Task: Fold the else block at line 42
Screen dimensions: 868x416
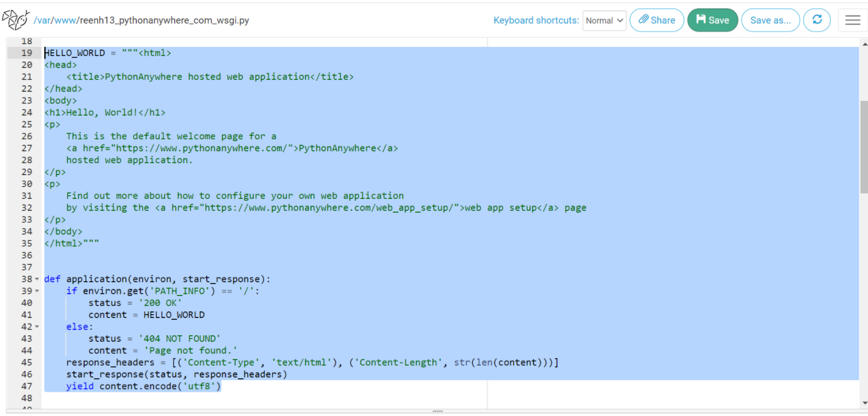Action: (x=37, y=327)
